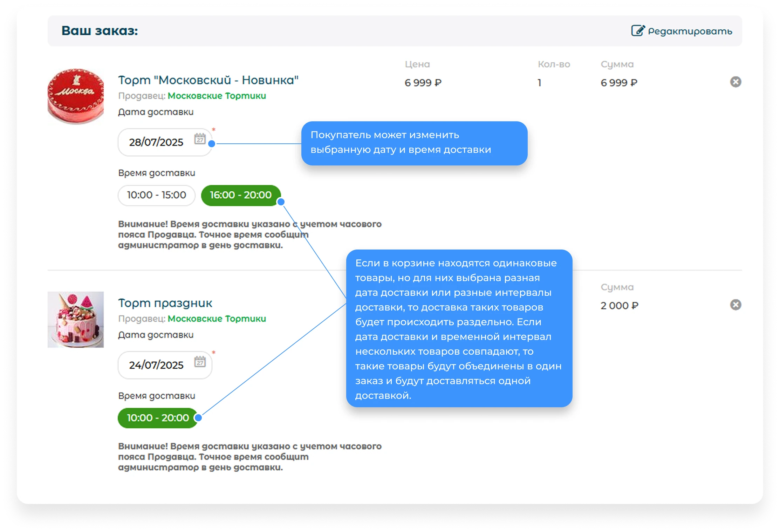Viewport: 780px width, 532px height.
Task: Open the Торт праздник product title
Action: click(165, 303)
